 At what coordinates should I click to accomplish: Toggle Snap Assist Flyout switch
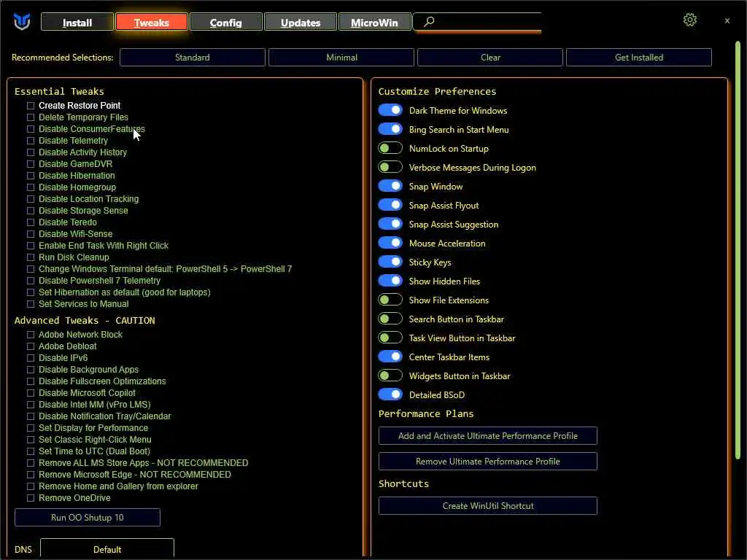[390, 205]
